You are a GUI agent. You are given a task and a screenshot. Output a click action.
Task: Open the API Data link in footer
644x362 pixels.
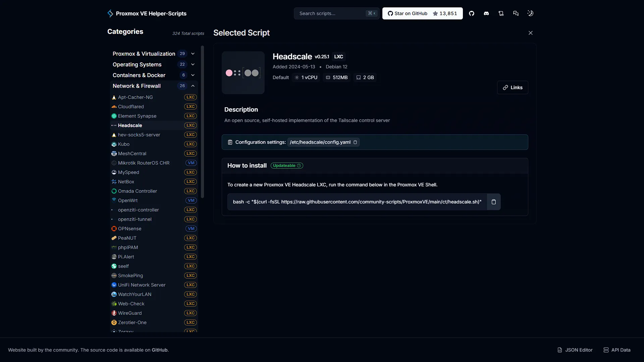click(x=617, y=350)
